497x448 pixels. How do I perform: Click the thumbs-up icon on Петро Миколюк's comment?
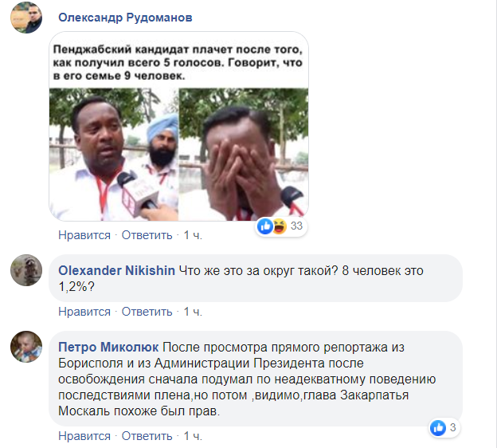click(x=438, y=428)
